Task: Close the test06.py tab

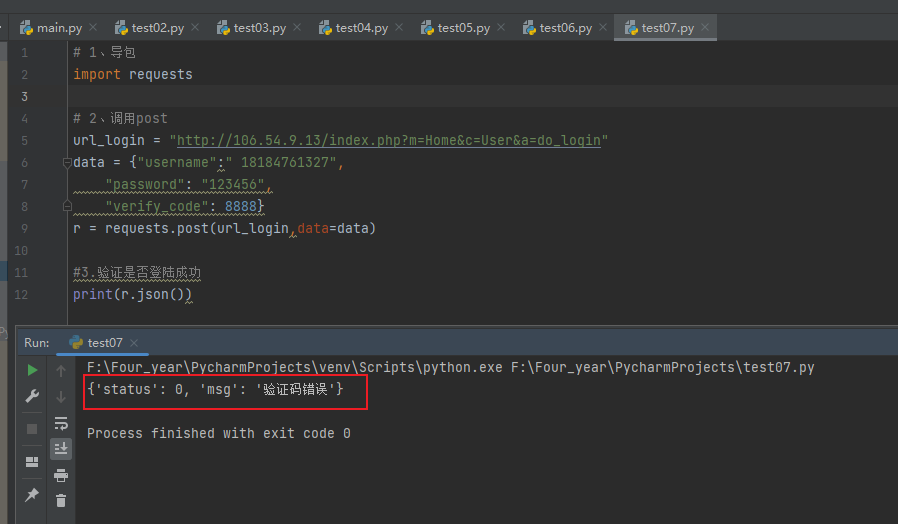Action: (x=603, y=27)
